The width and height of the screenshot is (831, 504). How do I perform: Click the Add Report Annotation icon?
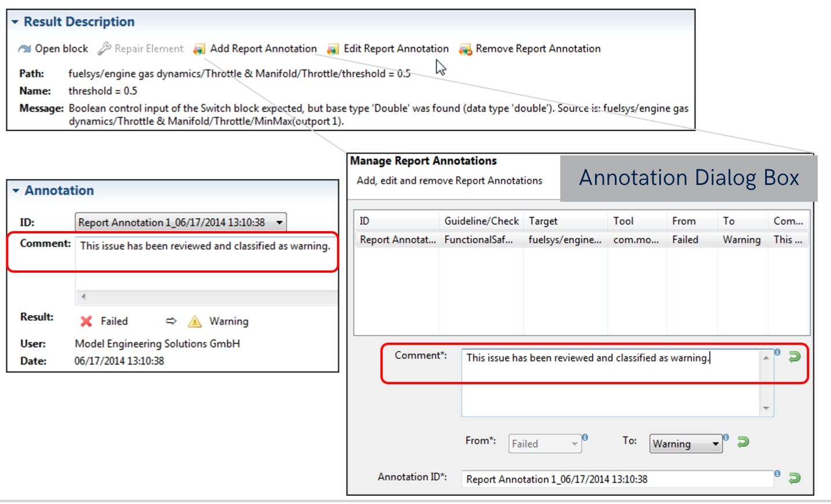point(199,49)
